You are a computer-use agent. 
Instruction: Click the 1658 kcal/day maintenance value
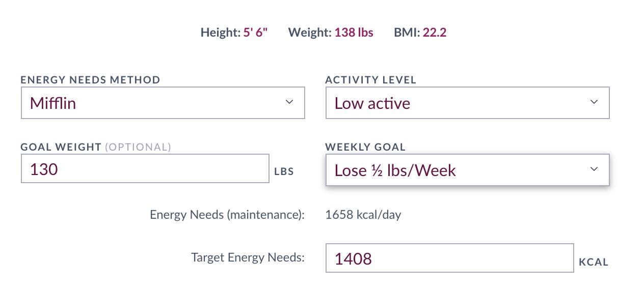pyautogui.click(x=363, y=215)
